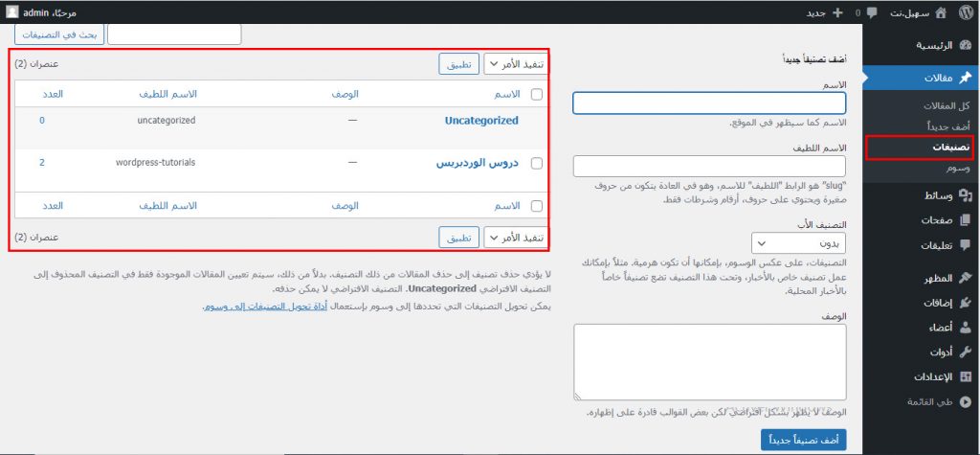Click the Pages icon in sidebar
The image size is (980, 455).
click(x=966, y=220)
